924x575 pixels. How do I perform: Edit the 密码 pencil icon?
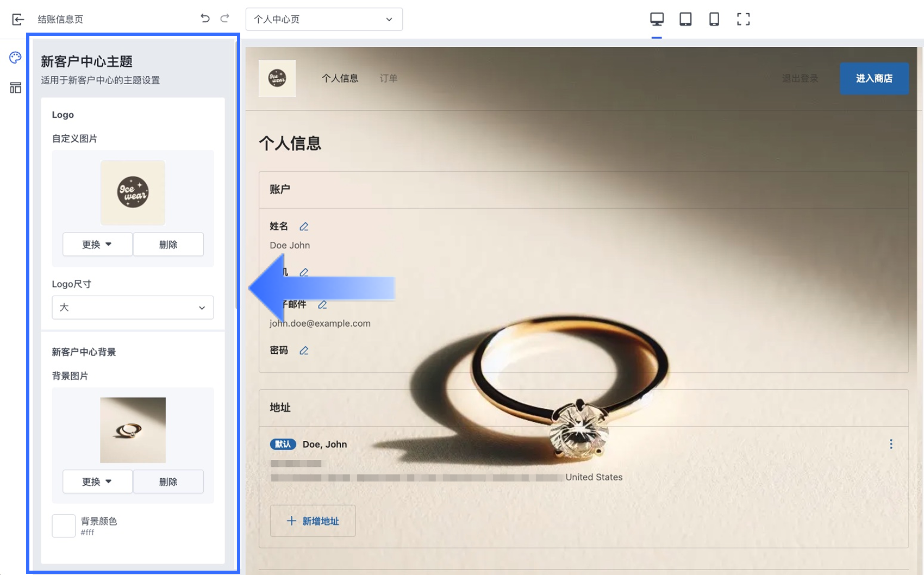pyautogui.click(x=304, y=351)
